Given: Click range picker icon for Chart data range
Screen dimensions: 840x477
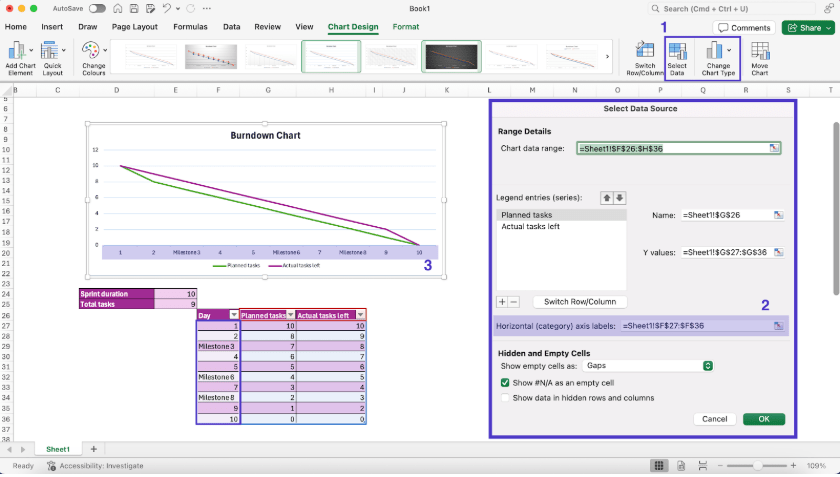Looking at the screenshot, I should [774, 148].
